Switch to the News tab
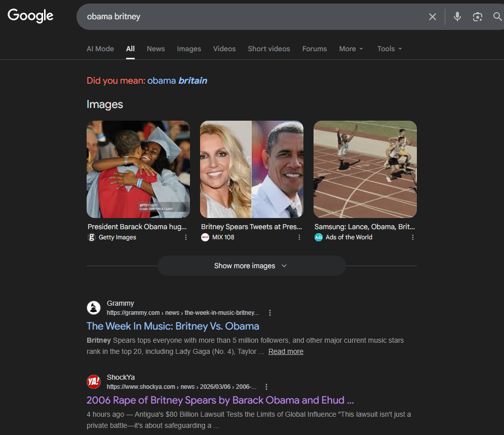Viewport: 504px width, 435px height. pos(156,49)
